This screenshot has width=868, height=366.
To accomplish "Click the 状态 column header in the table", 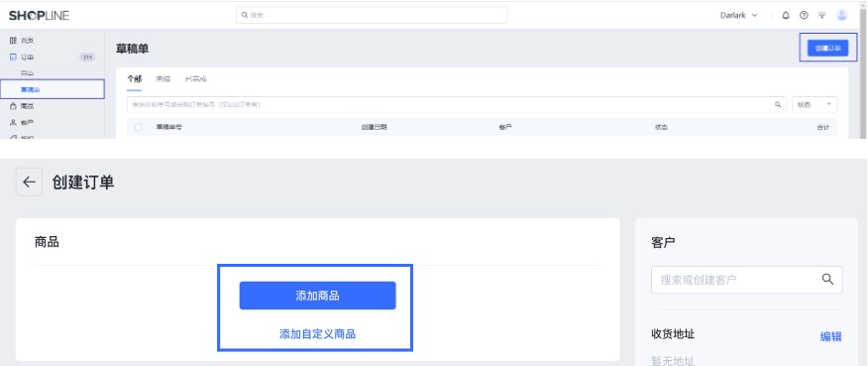I will 661,127.
